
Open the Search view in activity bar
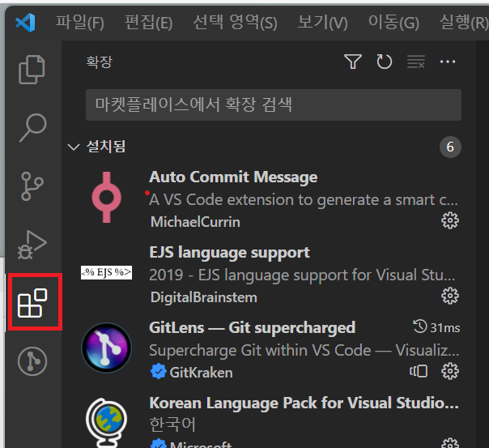pyautogui.click(x=32, y=128)
